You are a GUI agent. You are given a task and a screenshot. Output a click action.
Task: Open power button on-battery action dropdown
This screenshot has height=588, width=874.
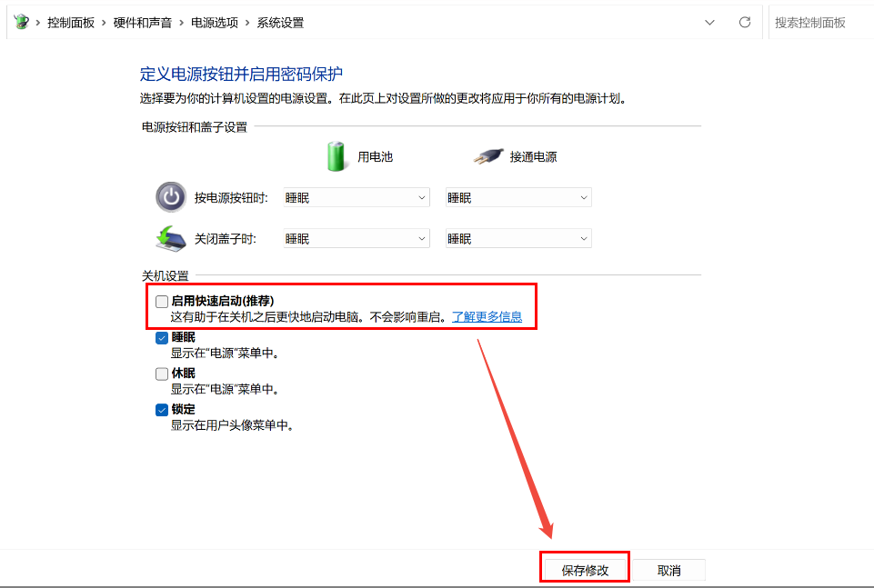[357, 198]
